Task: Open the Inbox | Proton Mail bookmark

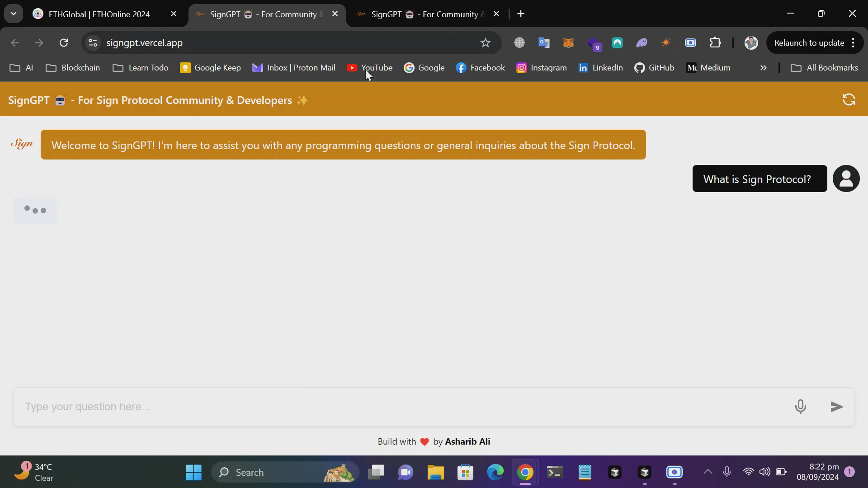Action: click(294, 68)
